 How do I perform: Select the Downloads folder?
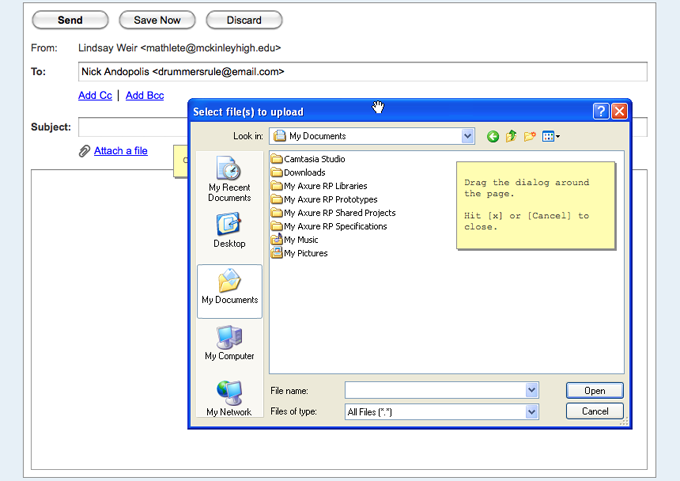(298, 173)
